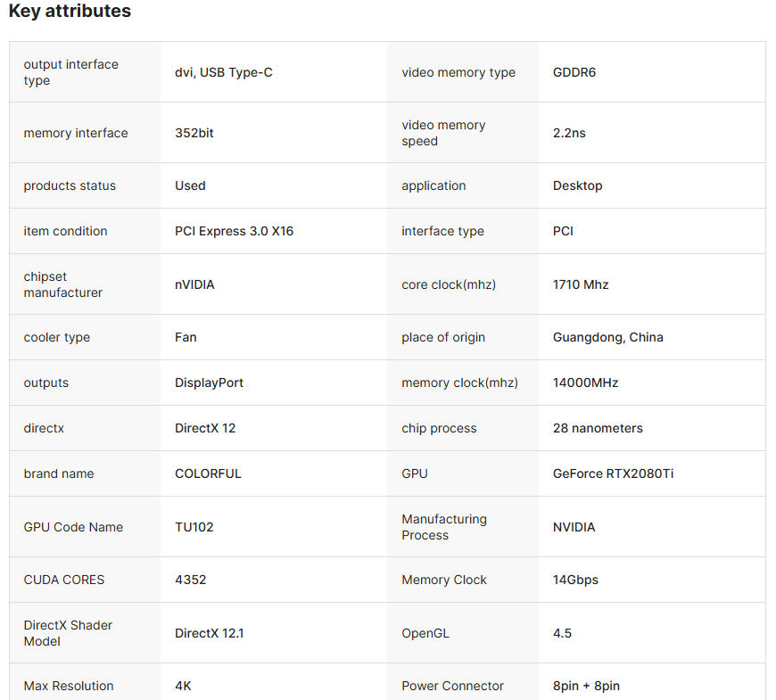Image resolution: width=776 pixels, height=700 pixels.
Task: Select the 'chip process' label
Action: [439, 428]
